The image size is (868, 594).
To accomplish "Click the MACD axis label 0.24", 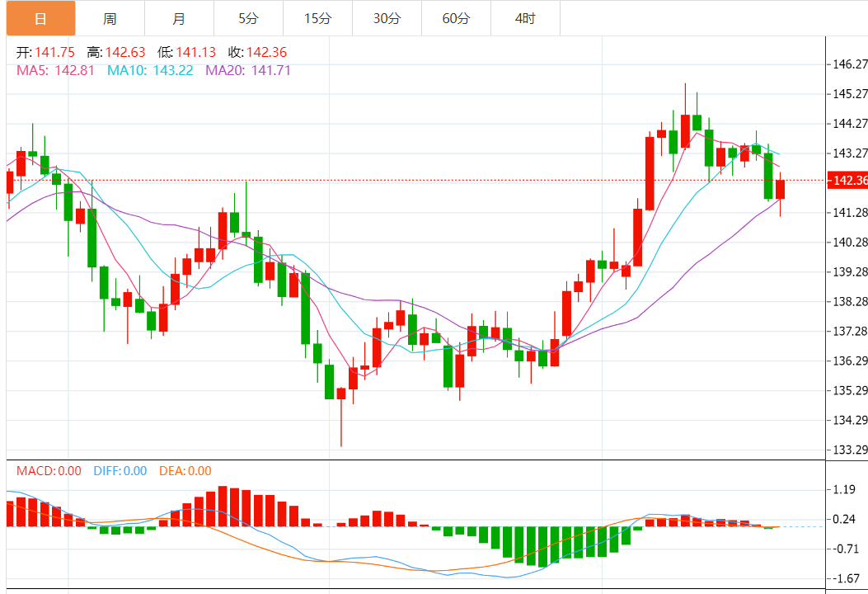I will pos(844,519).
